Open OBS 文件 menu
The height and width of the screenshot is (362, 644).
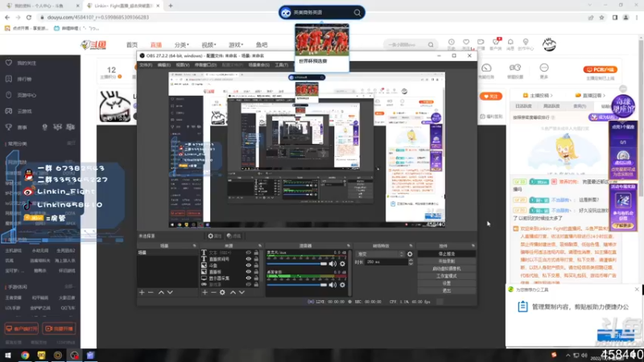pos(146,65)
